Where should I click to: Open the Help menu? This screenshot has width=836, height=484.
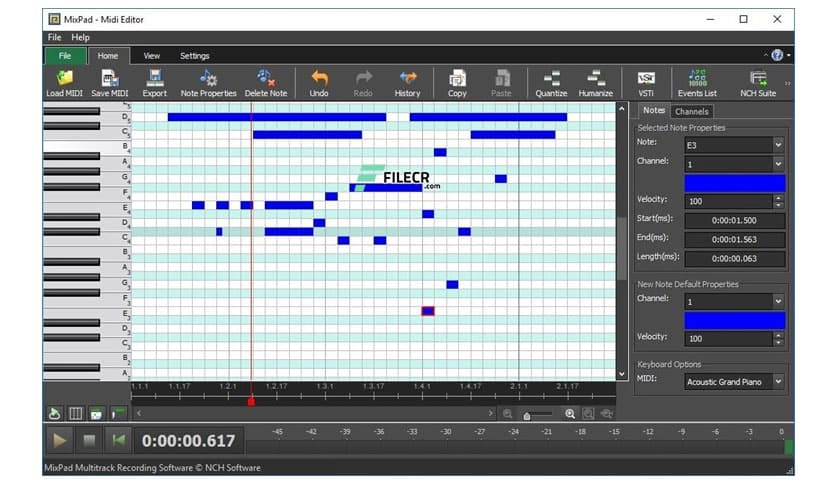click(x=81, y=37)
